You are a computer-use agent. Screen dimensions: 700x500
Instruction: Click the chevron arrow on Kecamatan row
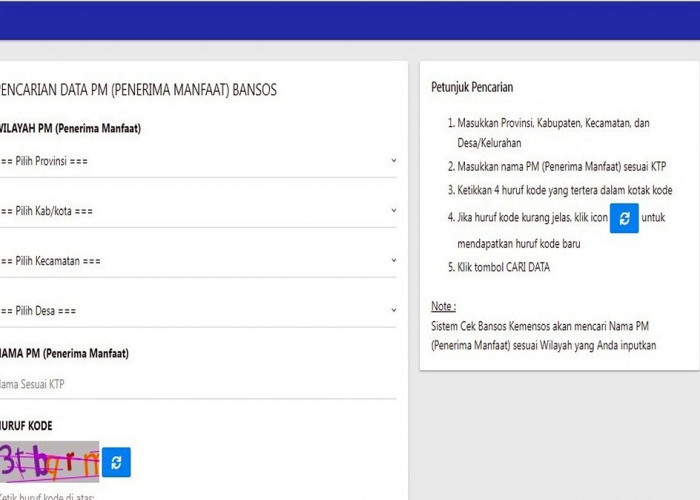click(393, 260)
